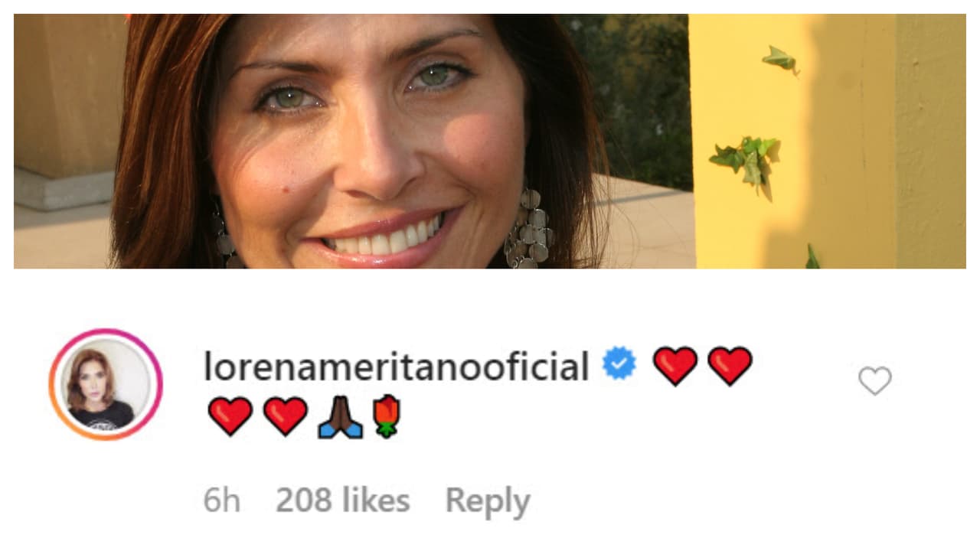This screenshot has height=551, width=980.
Task: Click Reply to respond to the comment
Action: pyautogui.click(x=488, y=500)
